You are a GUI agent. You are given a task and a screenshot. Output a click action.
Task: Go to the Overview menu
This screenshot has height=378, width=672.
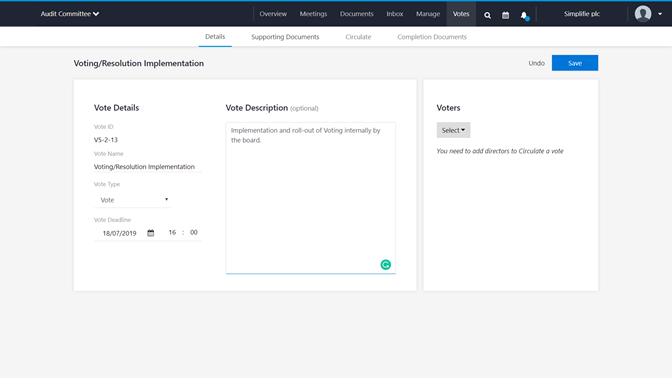tap(273, 14)
